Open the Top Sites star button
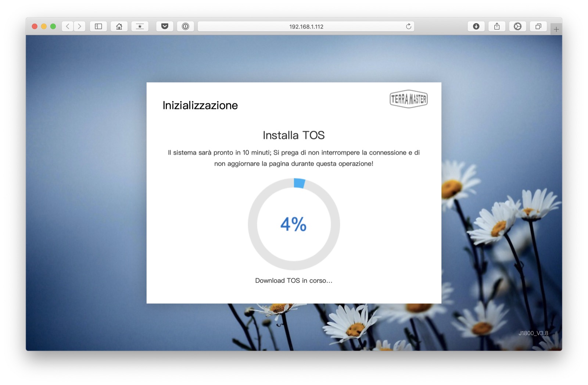 (140, 26)
